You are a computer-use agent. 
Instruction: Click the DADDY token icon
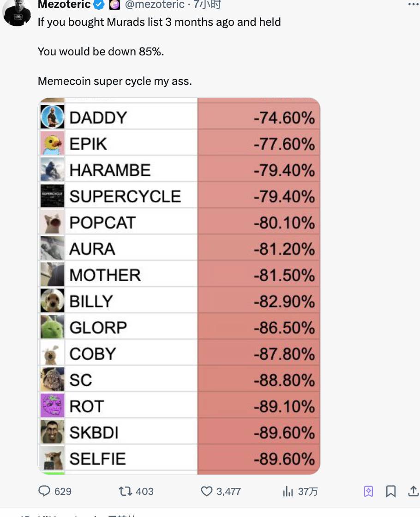pyautogui.click(x=52, y=117)
